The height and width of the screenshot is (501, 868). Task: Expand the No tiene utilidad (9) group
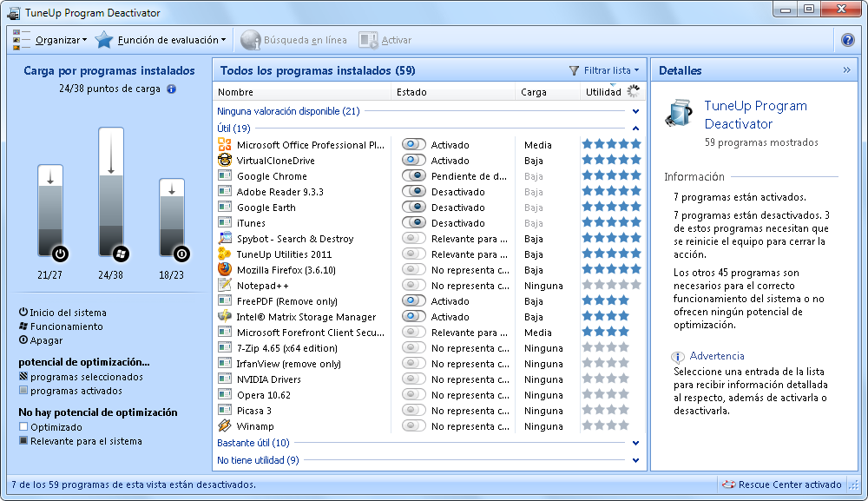[635, 460]
